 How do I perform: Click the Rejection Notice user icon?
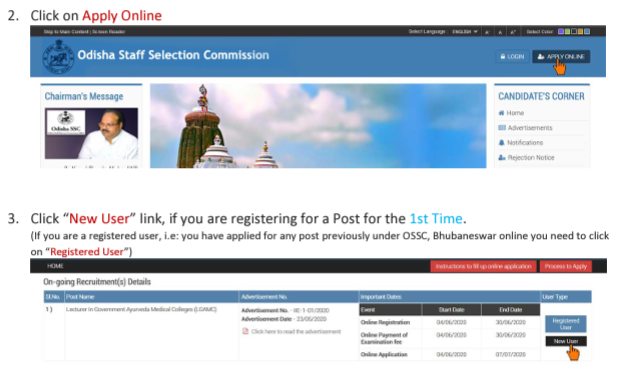click(x=502, y=157)
